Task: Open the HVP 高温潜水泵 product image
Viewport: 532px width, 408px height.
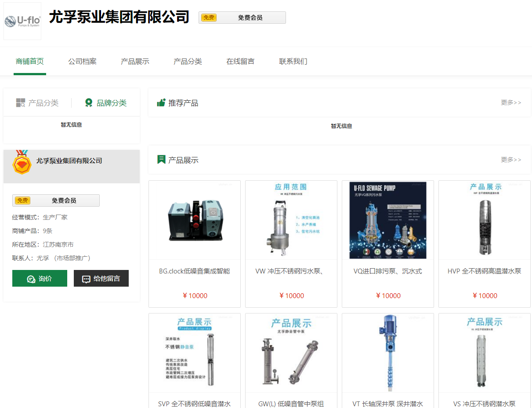Action: pos(485,220)
